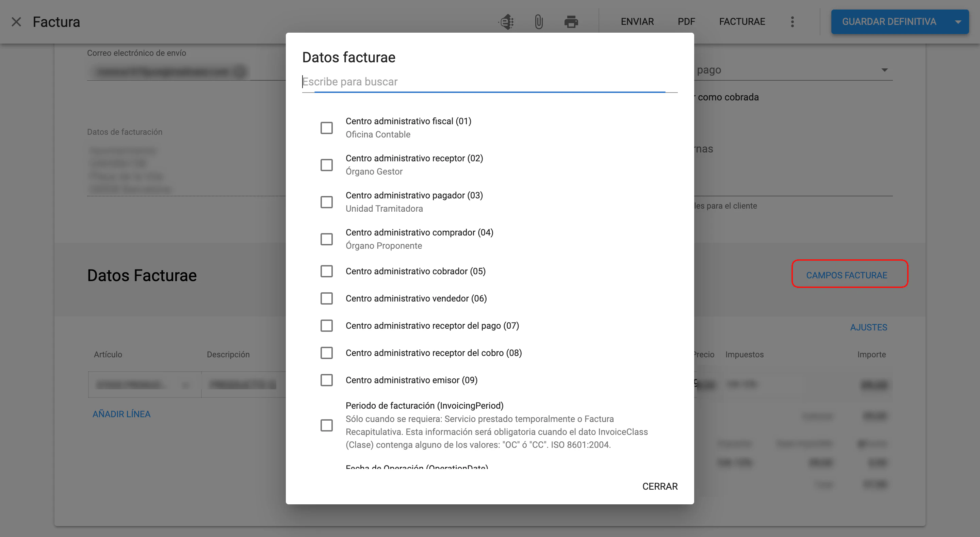The image size is (980, 537).
Task: Check Centro administrativo emisor (09)
Action: (x=326, y=380)
